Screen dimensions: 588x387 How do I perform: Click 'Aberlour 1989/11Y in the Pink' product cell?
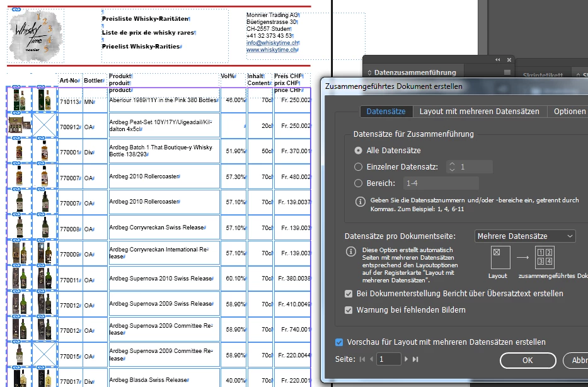pyautogui.click(x=164, y=100)
